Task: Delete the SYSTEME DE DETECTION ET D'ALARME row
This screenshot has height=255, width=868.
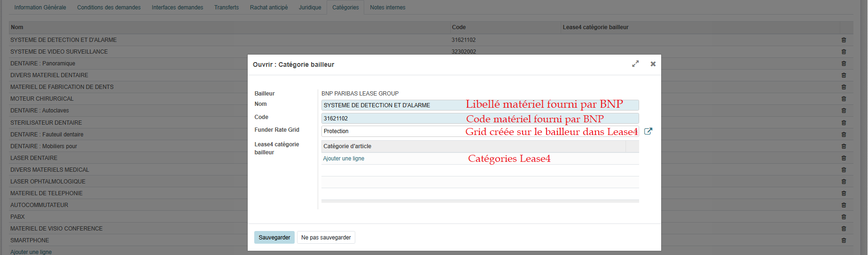Action: pos(844,40)
